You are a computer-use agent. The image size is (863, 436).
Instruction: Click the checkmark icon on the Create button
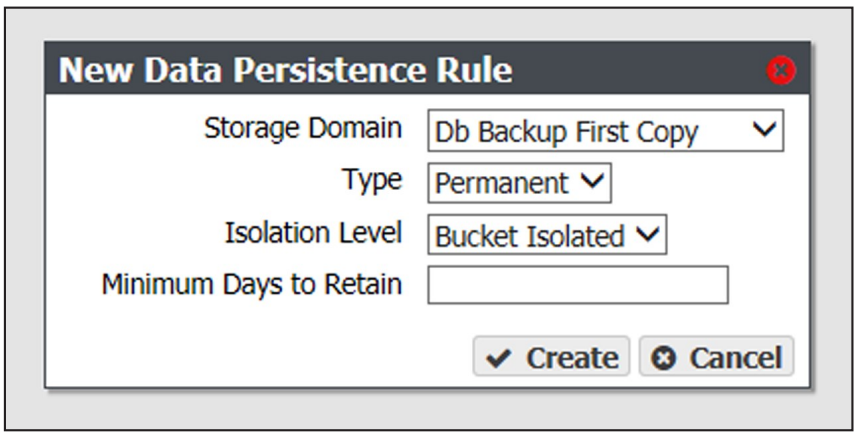tap(499, 359)
